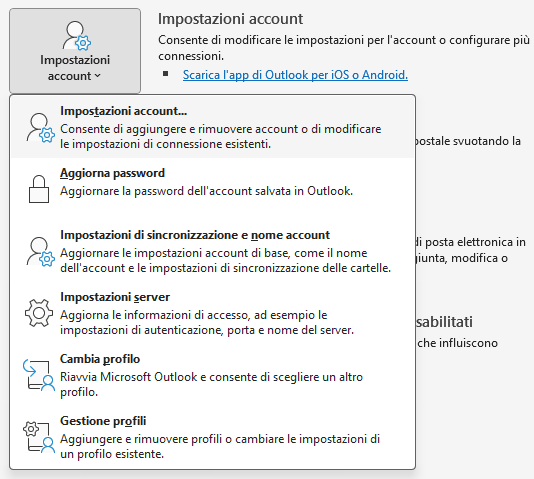Click the 'Impostazioni account' heading text at top
534x479 pixels.
pyautogui.click(x=231, y=18)
